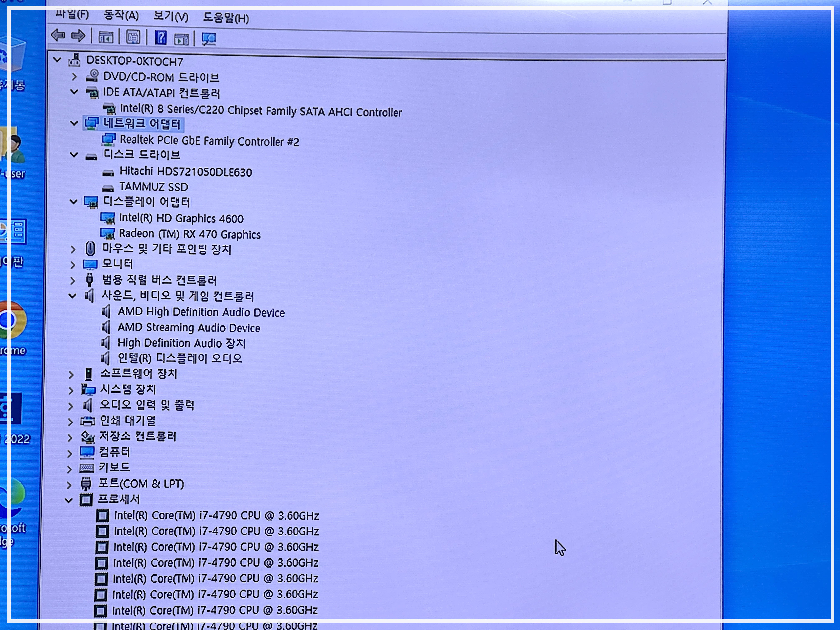The image size is (840, 630).
Task: Select AMD High Definition Audio Device
Action: click(201, 312)
